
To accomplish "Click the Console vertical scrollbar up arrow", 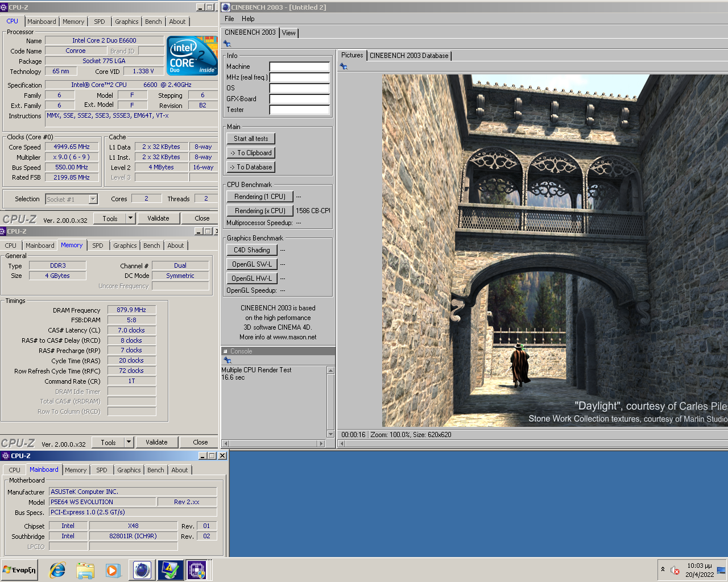I will pyautogui.click(x=330, y=371).
